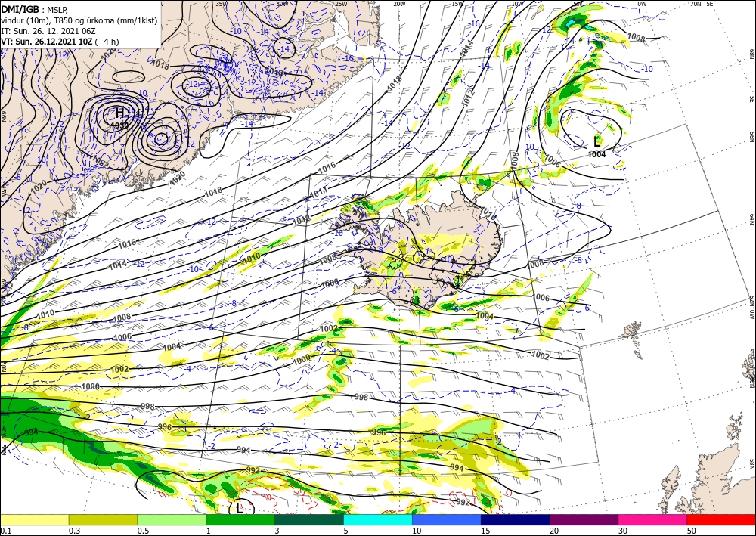The width and height of the screenshot is (756, 536).
Task: Click the bold '1004' value under the L
Action: click(597, 154)
